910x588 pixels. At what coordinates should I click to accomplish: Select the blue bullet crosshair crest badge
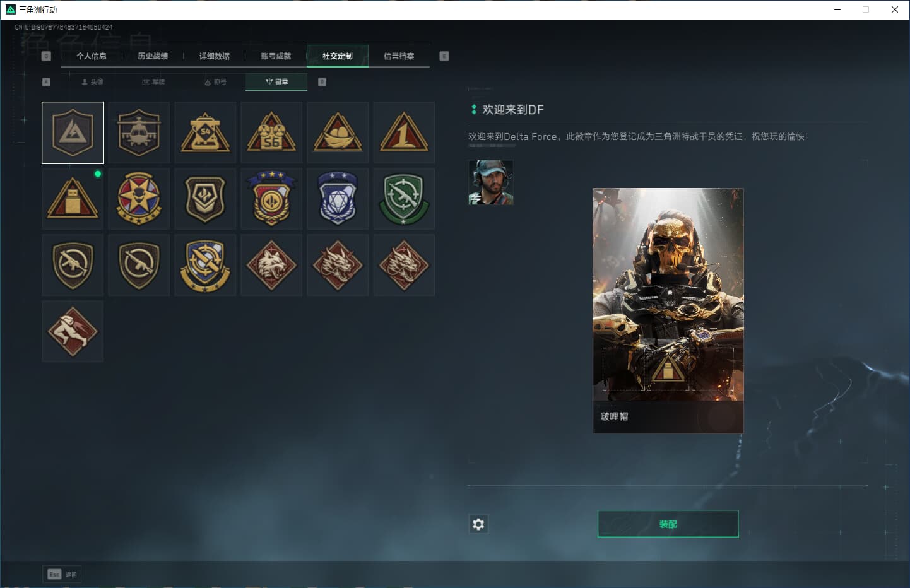click(205, 265)
